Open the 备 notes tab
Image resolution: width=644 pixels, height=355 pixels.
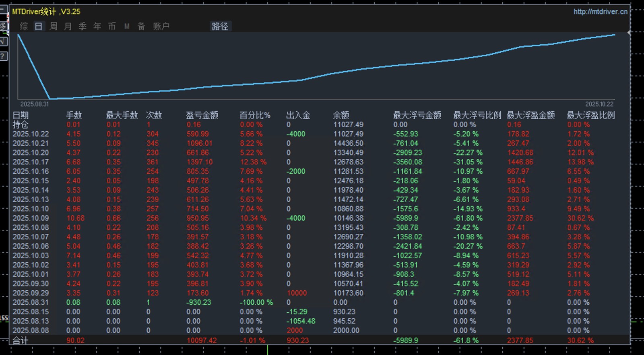pos(141,27)
